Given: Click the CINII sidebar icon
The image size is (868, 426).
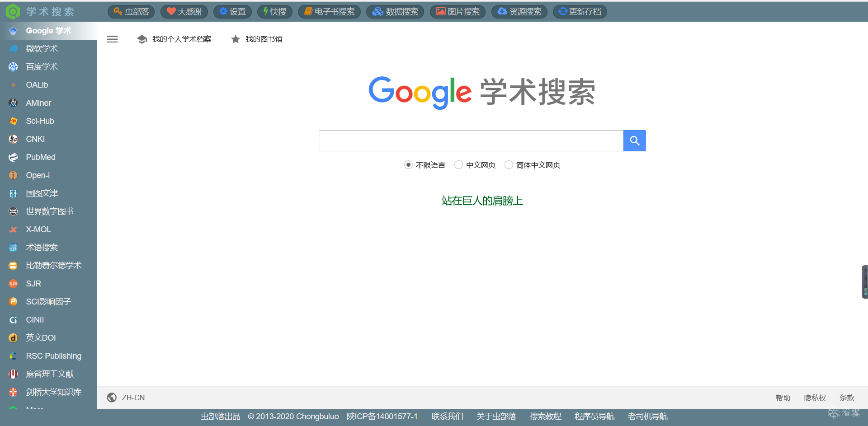Looking at the screenshot, I should click(13, 320).
